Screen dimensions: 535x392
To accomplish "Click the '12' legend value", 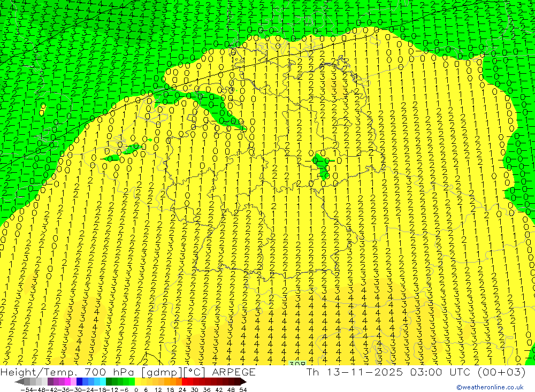I will pyautogui.click(x=158, y=390).
